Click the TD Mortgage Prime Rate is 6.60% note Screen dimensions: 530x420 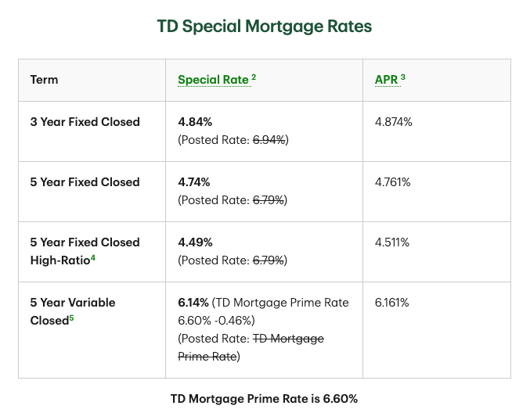point(265,399)
